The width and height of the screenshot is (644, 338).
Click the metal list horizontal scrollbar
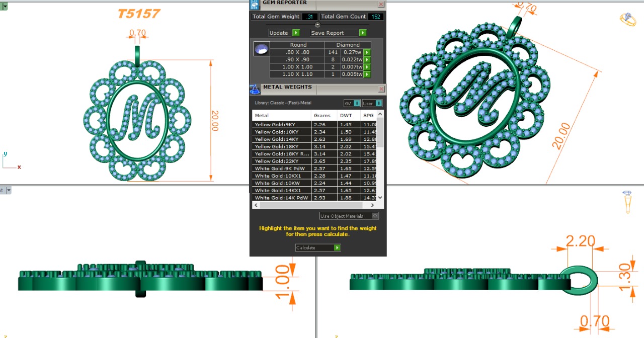(x=314, y=205)
